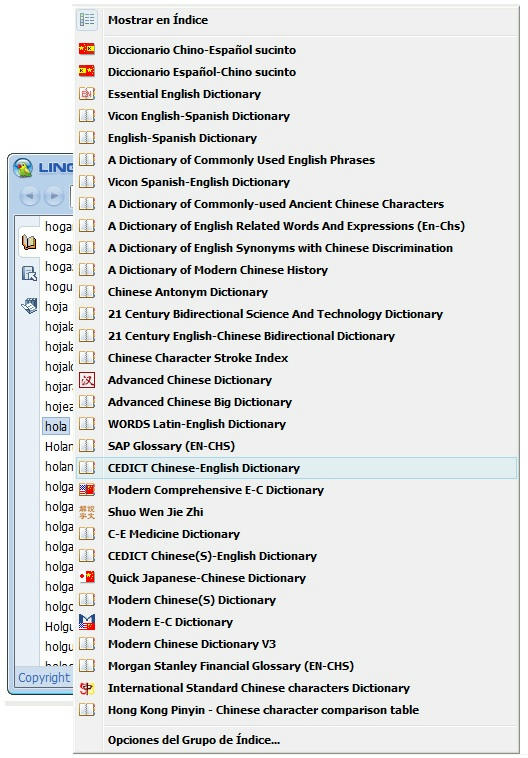The height and width of the screenshot is (758, 528).
Task: Select SAP Glossary (EN-CHS)
Action: point(296,446)
